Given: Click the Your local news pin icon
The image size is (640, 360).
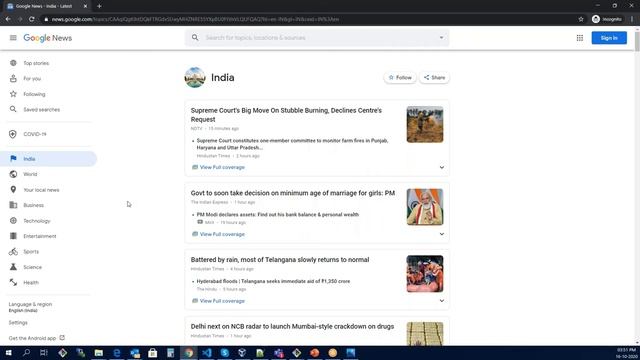Looking at the screenshot, I should click(13, 190).
